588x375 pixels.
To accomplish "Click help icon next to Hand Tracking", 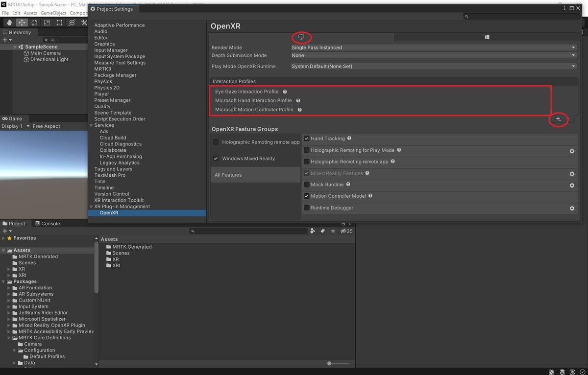I will coord(349,139).
